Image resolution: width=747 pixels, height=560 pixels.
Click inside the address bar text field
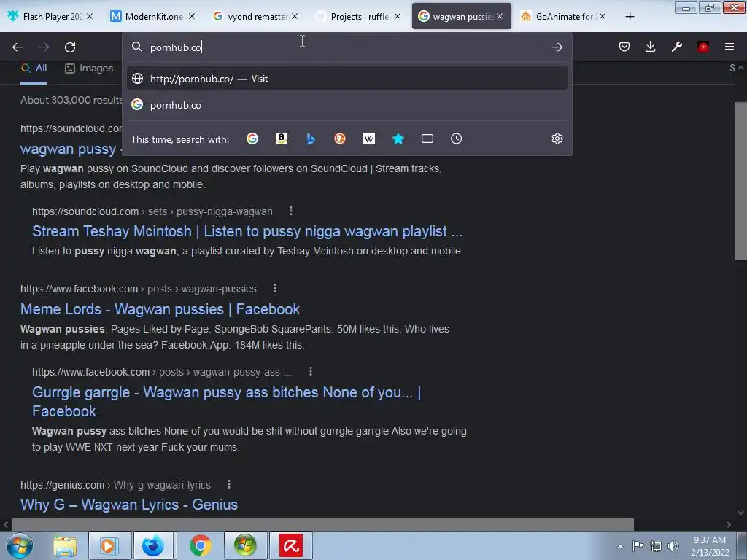348,47
